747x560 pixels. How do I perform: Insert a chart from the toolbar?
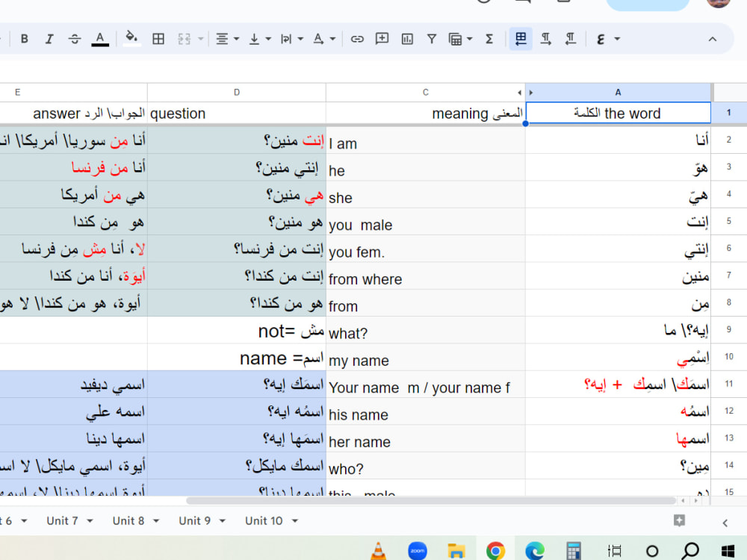[x=407, y=38]
